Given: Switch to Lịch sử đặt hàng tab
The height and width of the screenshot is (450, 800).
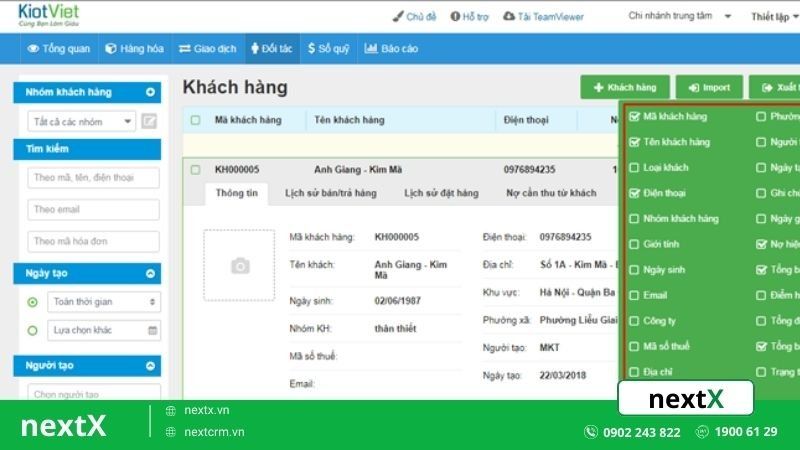Looking at the screenshot, I should [x=441, y=193].
